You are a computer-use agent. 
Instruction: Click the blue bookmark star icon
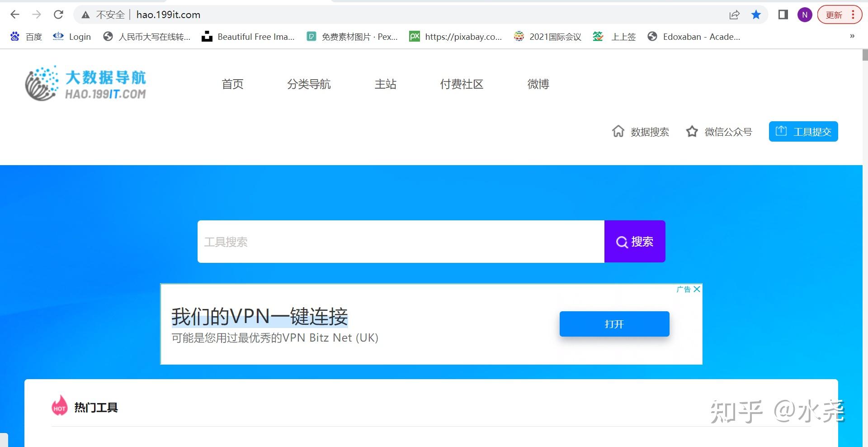click(756, 15)
